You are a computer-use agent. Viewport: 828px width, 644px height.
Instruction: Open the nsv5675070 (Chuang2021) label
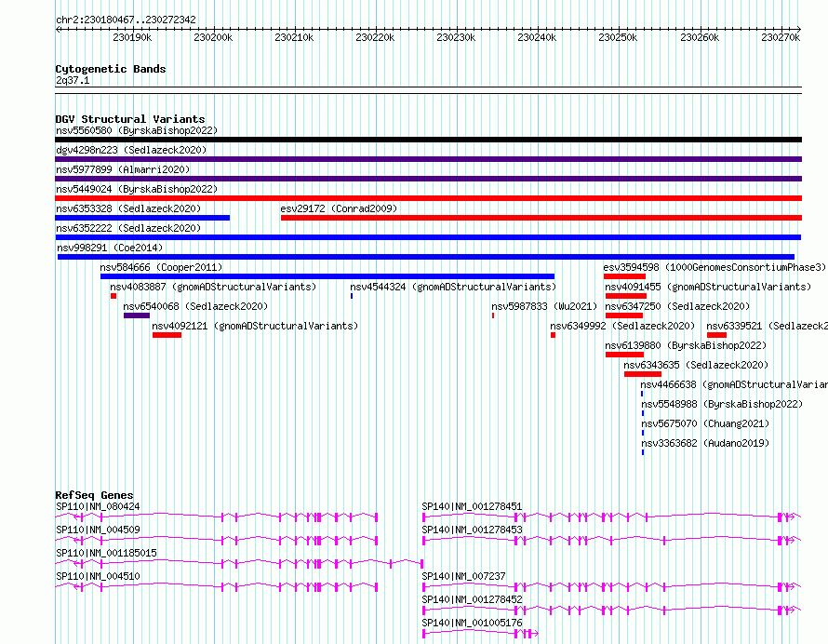point(705,423)
